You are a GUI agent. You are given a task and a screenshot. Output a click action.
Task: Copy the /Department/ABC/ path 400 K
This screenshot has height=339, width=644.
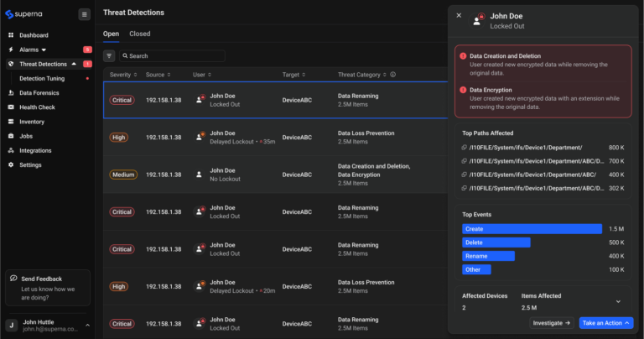pos(464,175)
